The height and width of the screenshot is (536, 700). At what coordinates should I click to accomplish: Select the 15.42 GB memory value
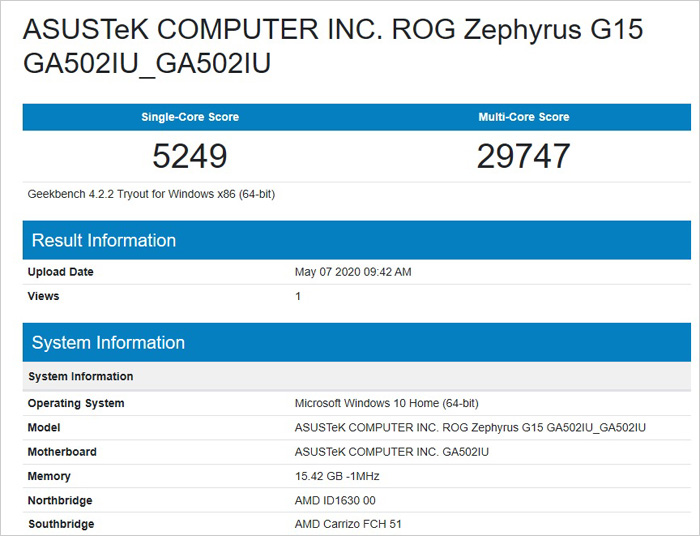pos(337,476)
